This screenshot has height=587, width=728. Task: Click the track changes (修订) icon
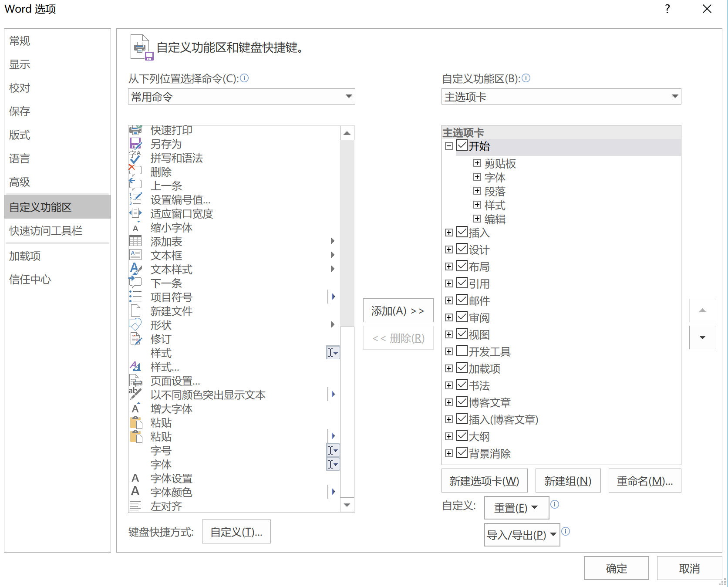click(135, 338)
